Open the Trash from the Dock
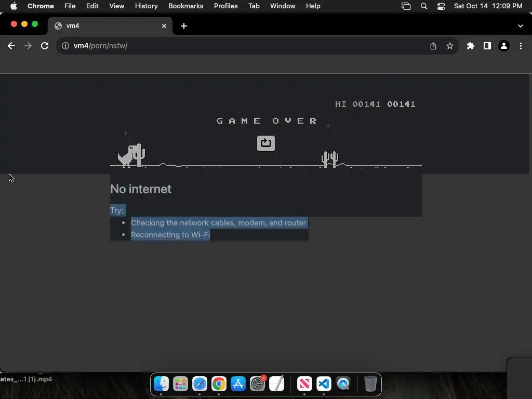 coord(370,384)
